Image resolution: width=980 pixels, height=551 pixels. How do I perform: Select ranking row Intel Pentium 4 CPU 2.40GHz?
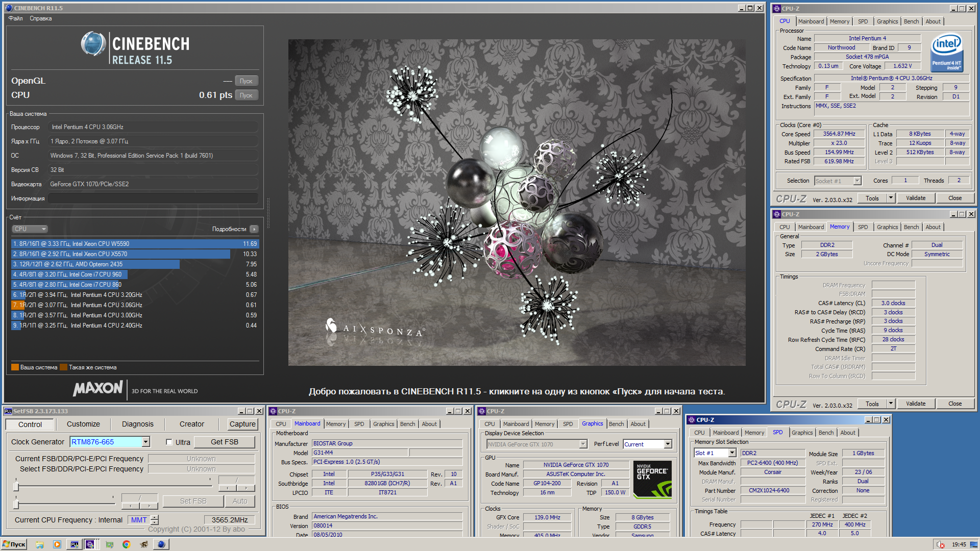point(135,325)
